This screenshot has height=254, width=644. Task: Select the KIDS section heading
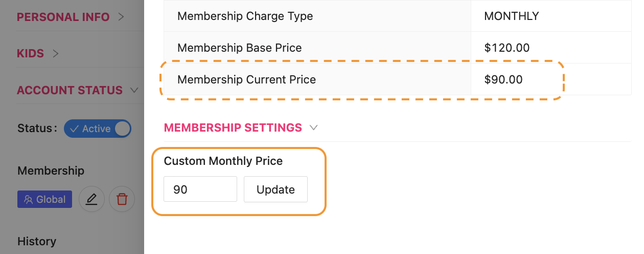[x=31, y=53]
